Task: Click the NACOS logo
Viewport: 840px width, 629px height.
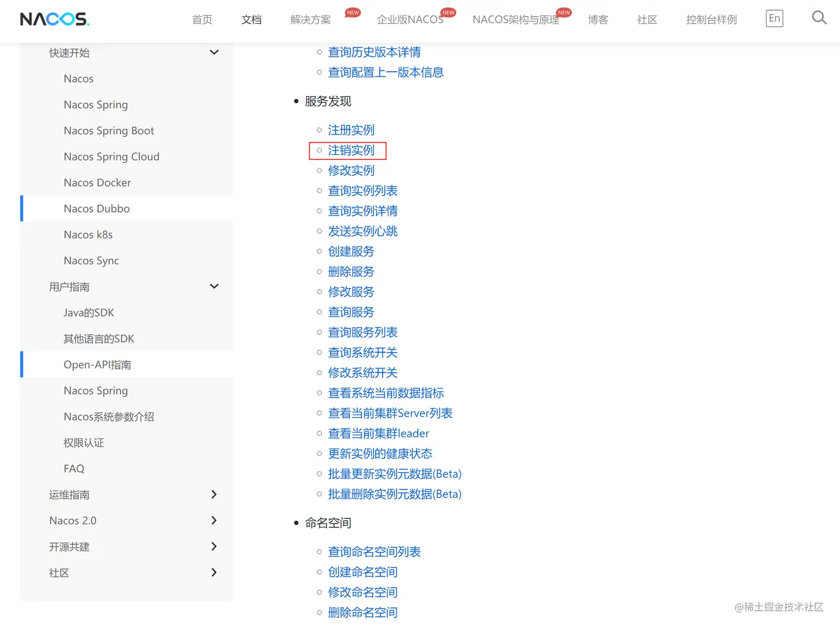Action: [x=54, y=19]
